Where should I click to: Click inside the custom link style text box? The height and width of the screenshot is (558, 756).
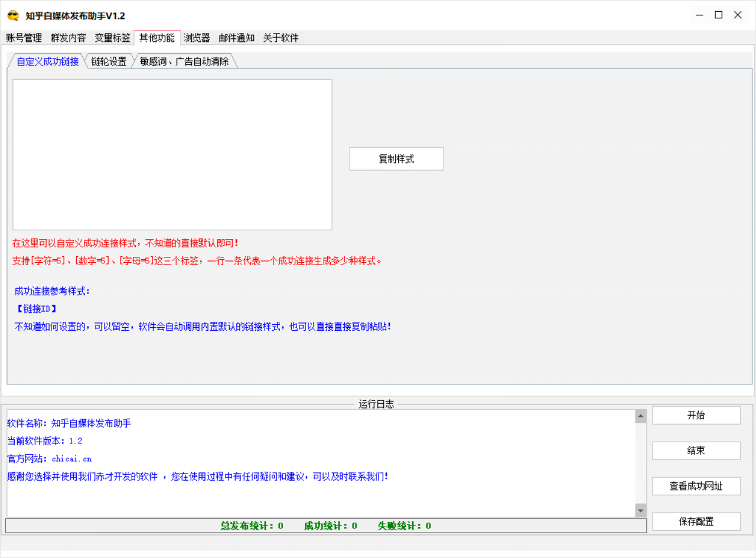coord(172,155)
